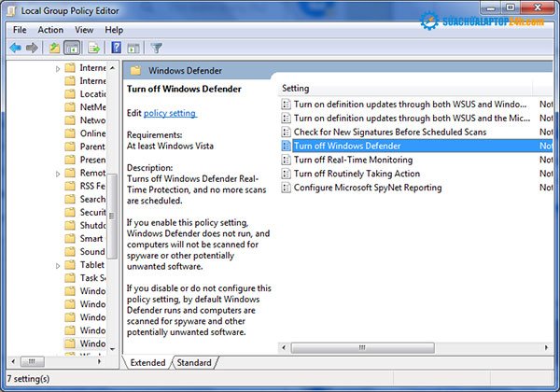
Task: Click tree pane horizontal scrollbar right arrow
Action: click(x=99, y=361)
